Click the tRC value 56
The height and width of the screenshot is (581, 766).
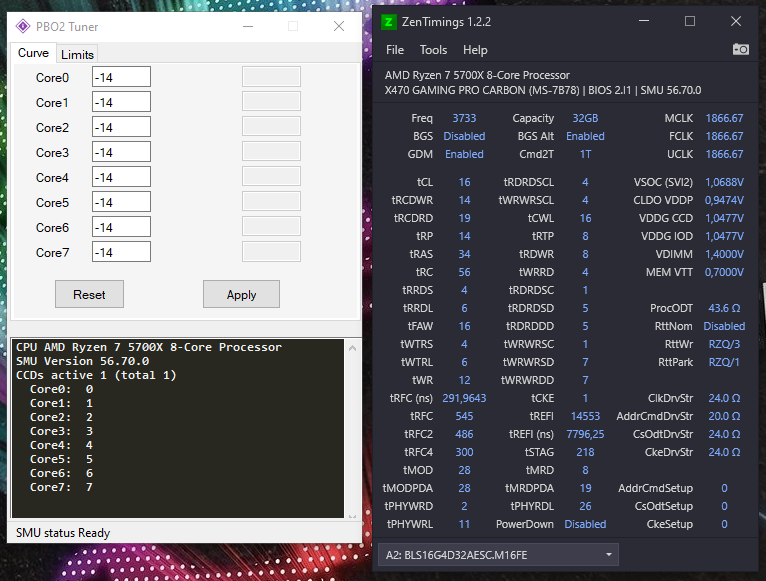tap(464, 272)
